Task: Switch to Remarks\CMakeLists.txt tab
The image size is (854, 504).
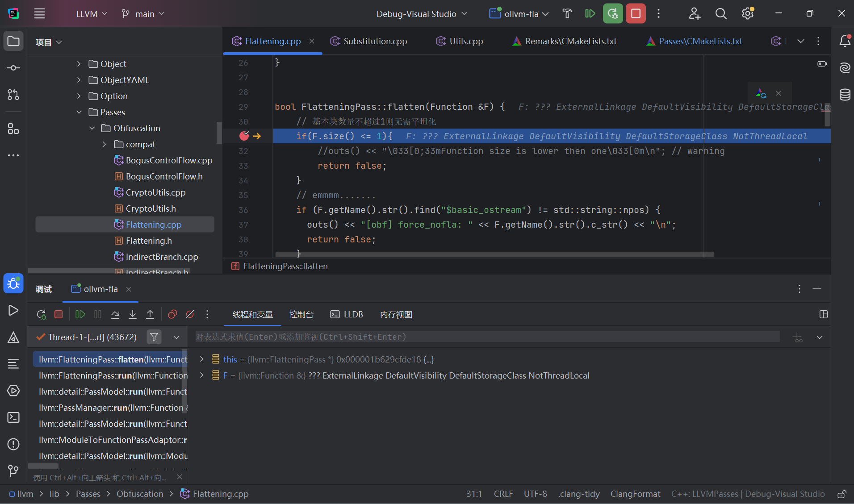Action: tap(565, 41)
